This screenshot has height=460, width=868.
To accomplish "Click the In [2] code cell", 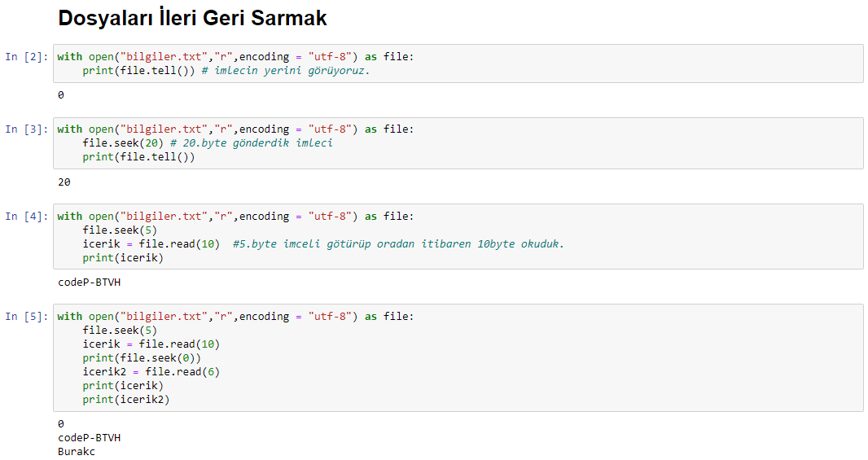I will (458, 64).
